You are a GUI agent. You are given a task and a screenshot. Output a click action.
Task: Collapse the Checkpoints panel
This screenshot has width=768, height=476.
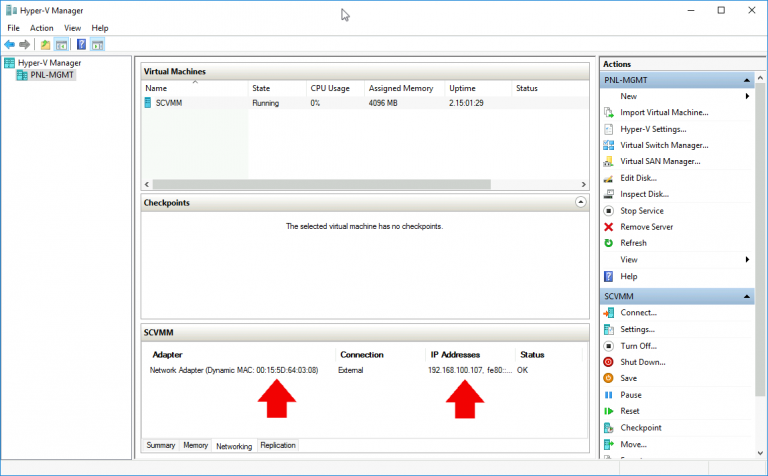[x=580, y=202]
